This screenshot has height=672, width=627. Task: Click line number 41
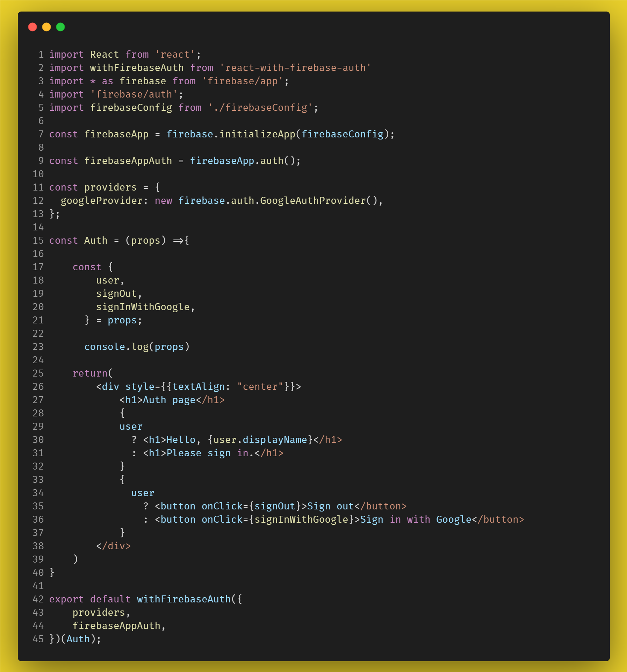coord(38,586)
